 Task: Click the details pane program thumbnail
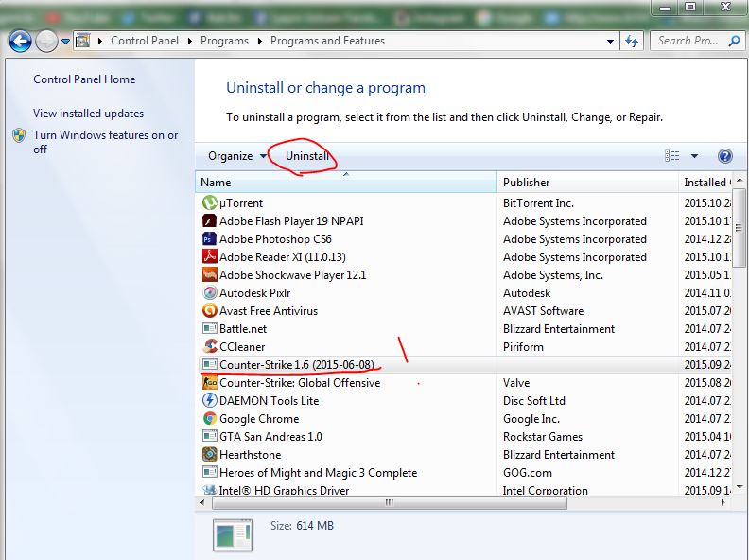pos(233,535)
